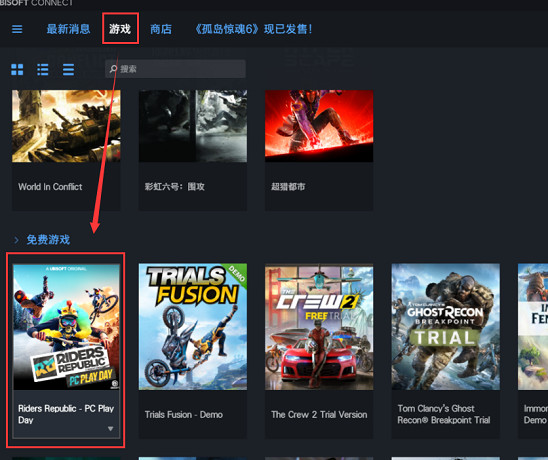
Task: Open The Crew 2 Trial Version cover
Action: (x=319, y=327)
